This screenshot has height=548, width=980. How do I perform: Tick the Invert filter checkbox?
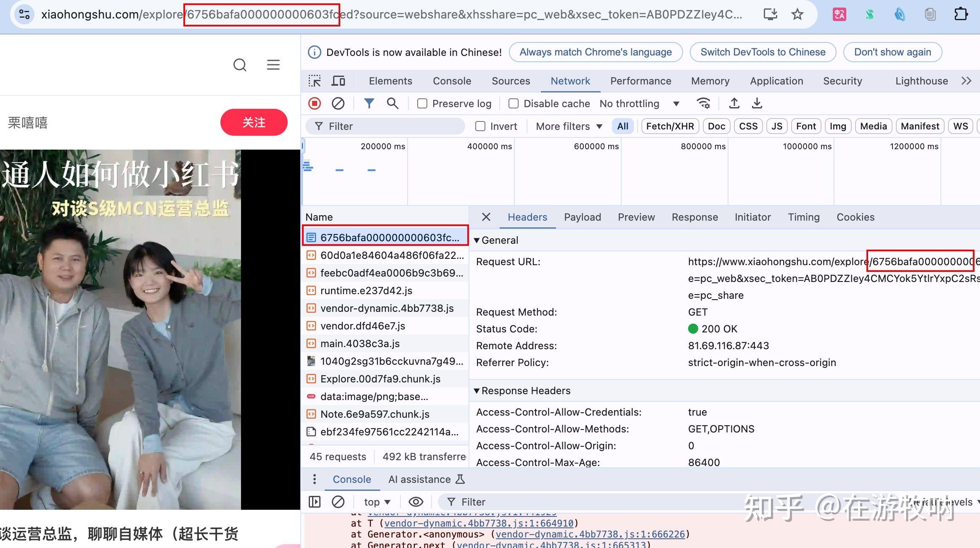[480, 126]
